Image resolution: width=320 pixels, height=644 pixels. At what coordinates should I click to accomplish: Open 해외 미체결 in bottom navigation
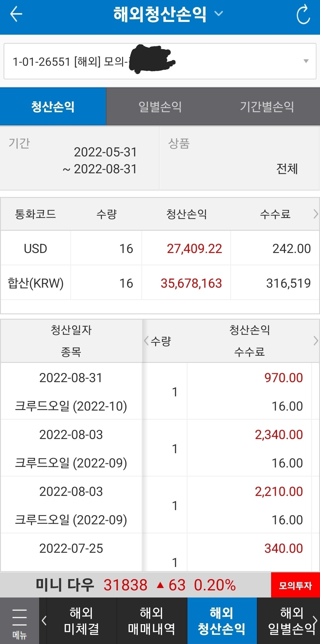click(81, 621)
